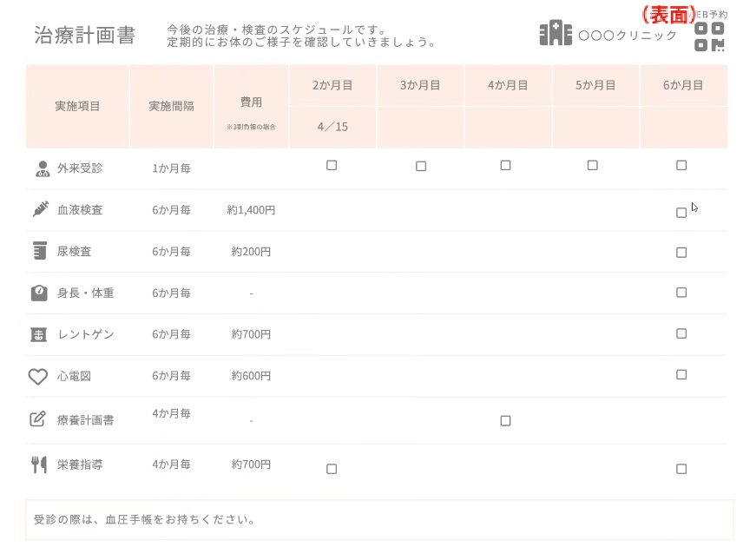Click the hospital building icon next to clinic name

point(556,33)
